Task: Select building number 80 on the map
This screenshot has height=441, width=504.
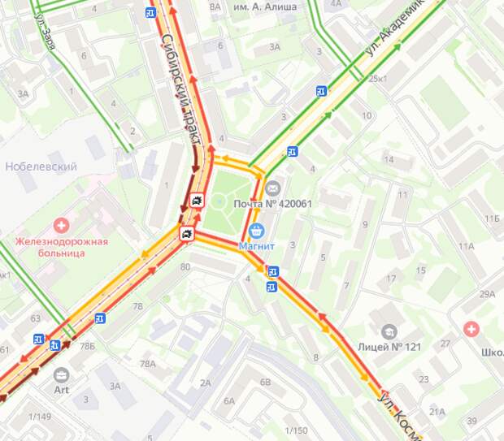Action: 185,266
